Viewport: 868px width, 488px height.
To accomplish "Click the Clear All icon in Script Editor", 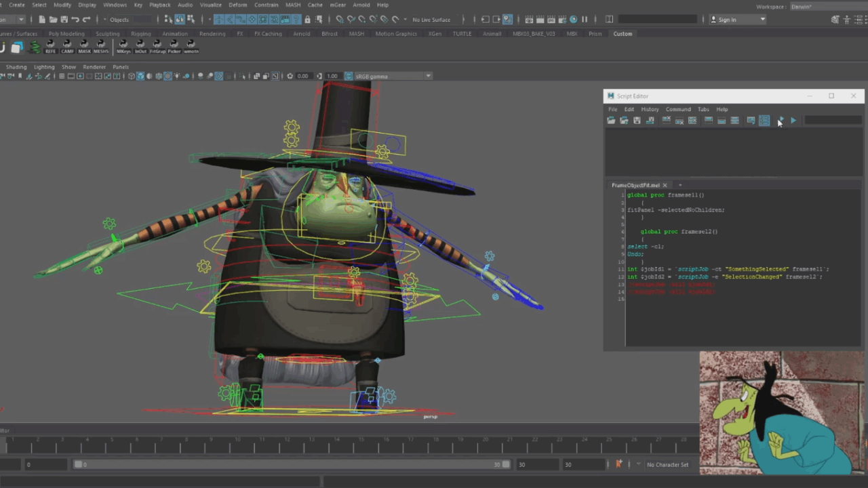I will tap(692, 121).
